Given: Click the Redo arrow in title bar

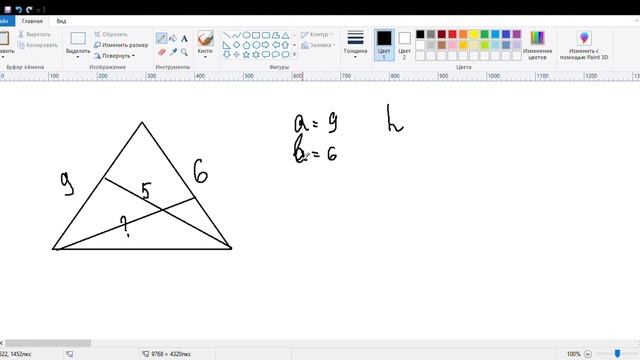Looking at the screenshot, I should click(29, 9).
